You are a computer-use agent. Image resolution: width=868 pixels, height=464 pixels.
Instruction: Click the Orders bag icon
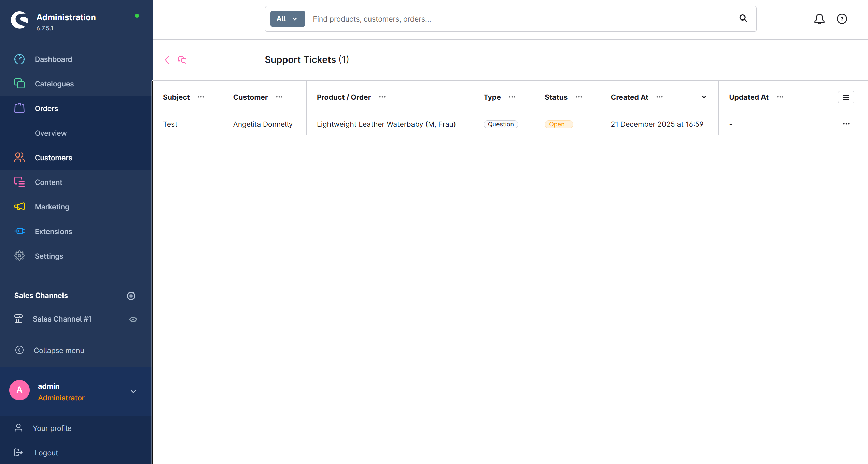19,108
